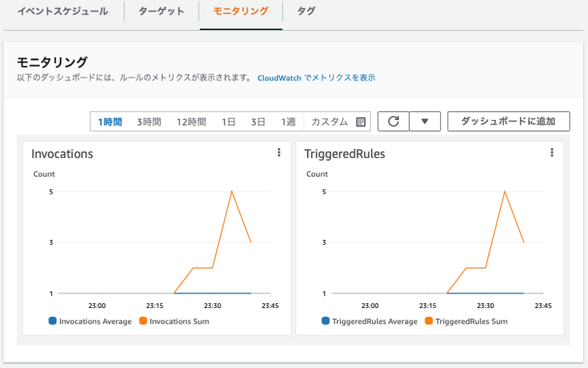Click 23:30 label on the Invocations chart axis

pyautogui.click(x=212, y=306)
